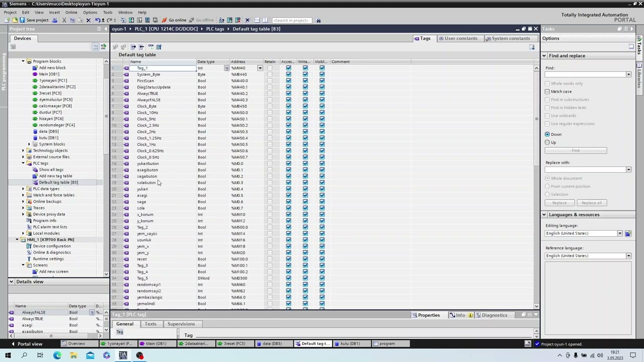
Task: Click the Find text input field
Action: 586,74
